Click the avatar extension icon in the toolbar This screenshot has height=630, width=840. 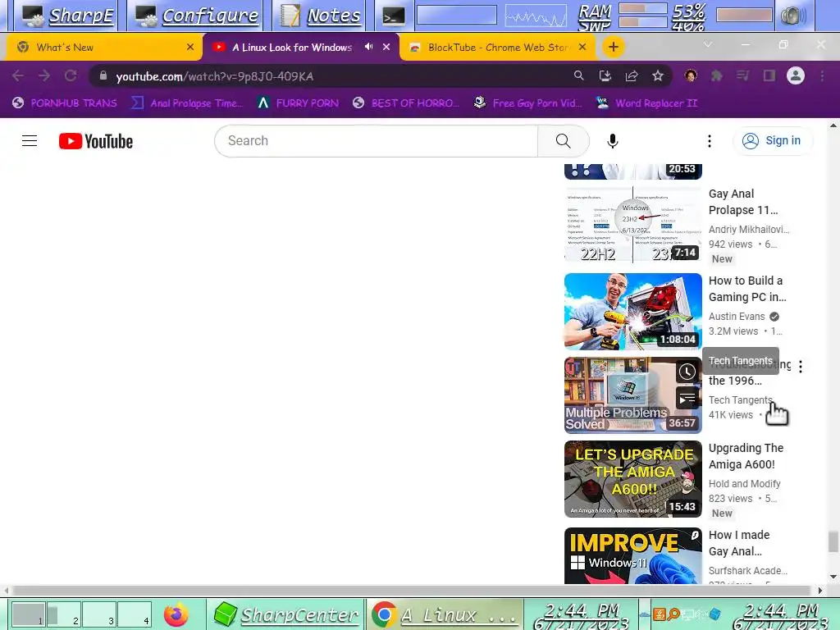coord(691,75)
